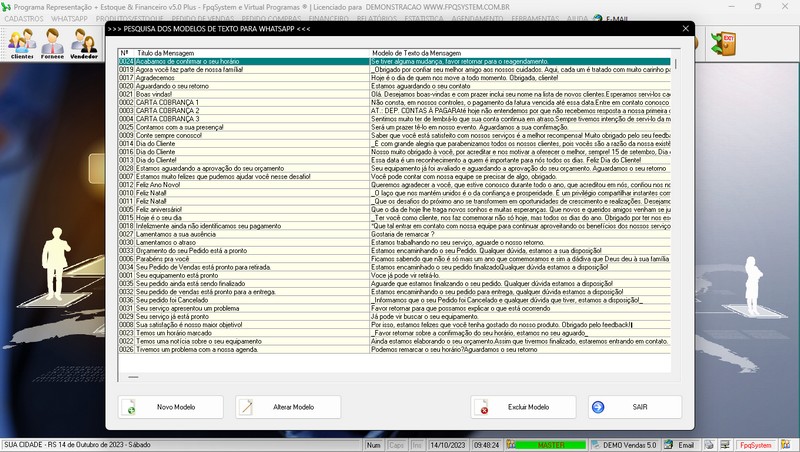This screenshot has height=452, width=800.
Task: Click the application logo in title bar
Action: click(6, 7)
